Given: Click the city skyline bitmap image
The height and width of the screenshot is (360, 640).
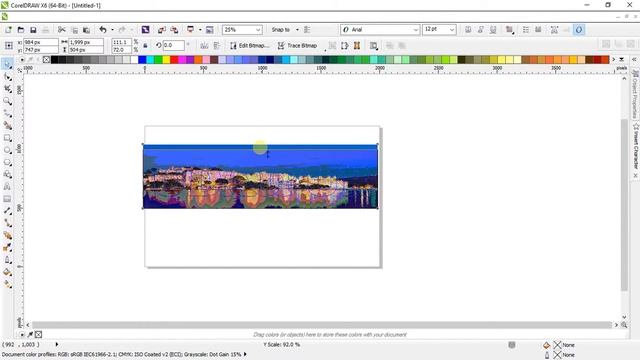Looking at the screenshot, I should pyautogui.click(x=260, y=176).
